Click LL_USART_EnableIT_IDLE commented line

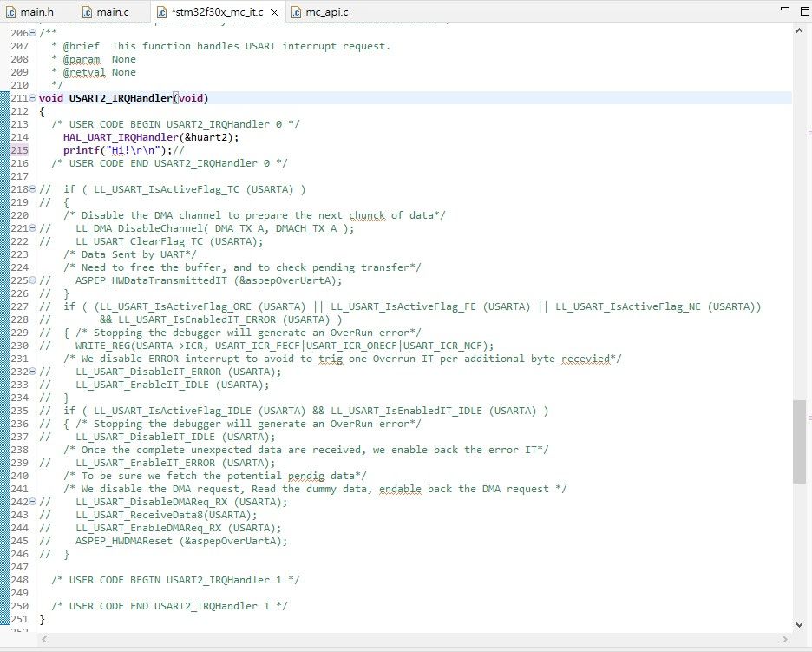point(154,385)
